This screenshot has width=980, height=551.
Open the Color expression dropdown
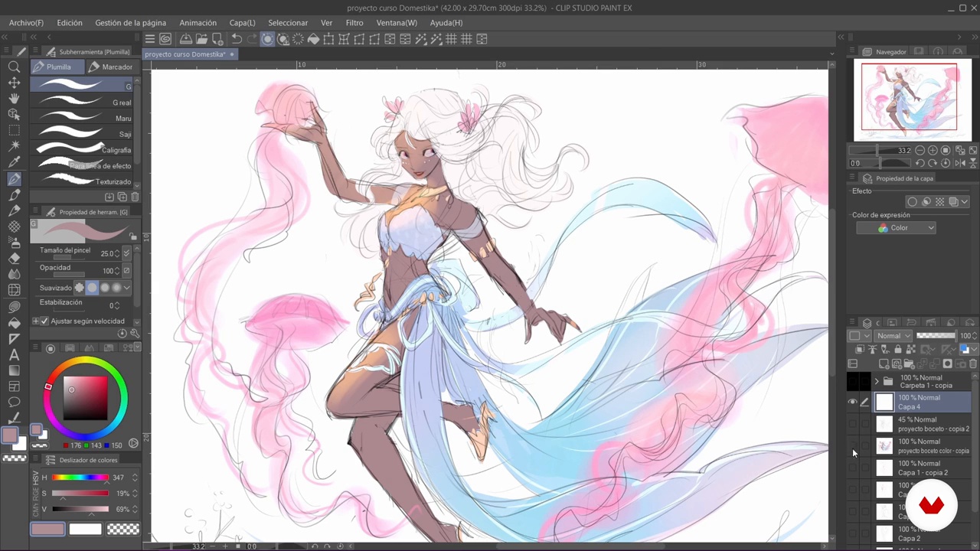(x=896, y=228)
